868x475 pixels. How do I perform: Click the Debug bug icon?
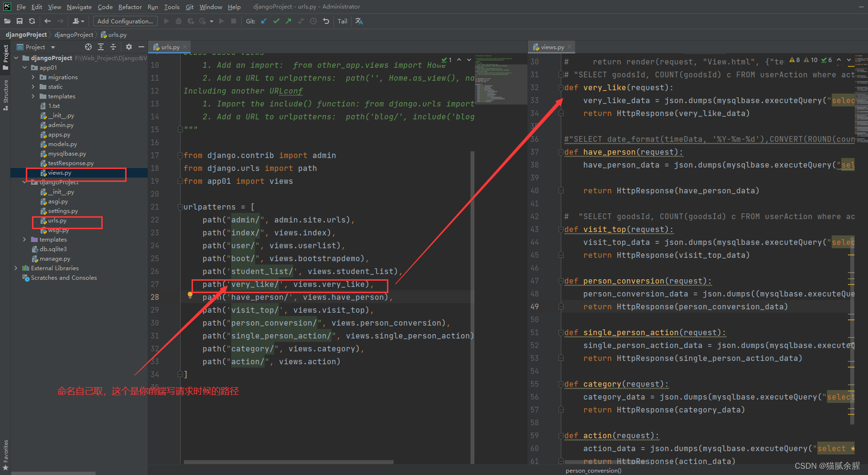click(x=179, y=21)
